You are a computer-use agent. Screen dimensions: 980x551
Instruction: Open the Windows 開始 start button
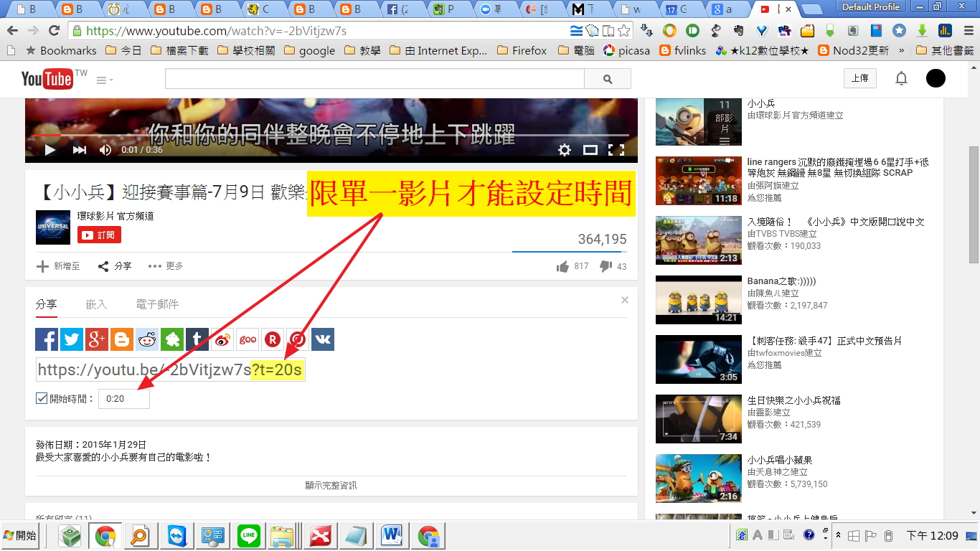[x=20, y=535]
